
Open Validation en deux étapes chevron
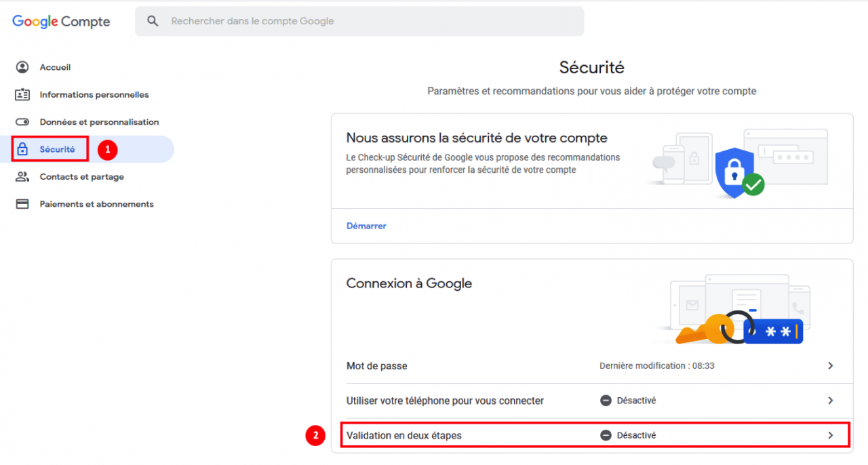click(x=831, y=435)
